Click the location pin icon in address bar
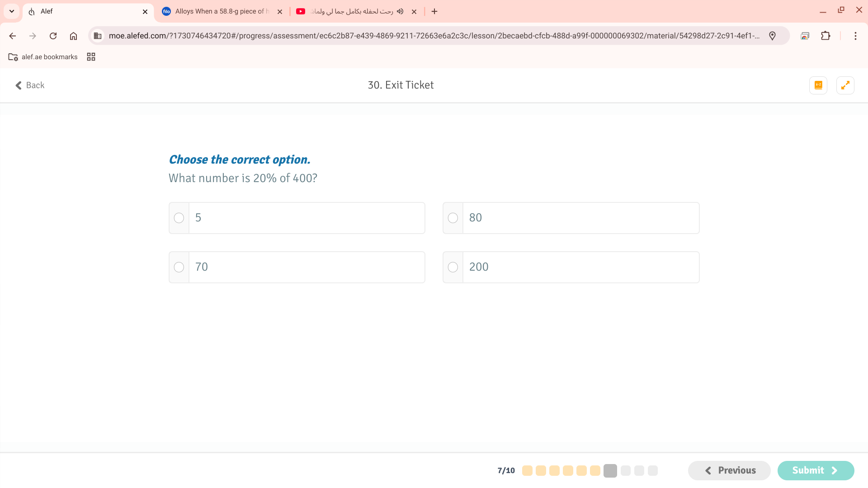The height and width of the screenshot is (488, 868). point(772,36)
